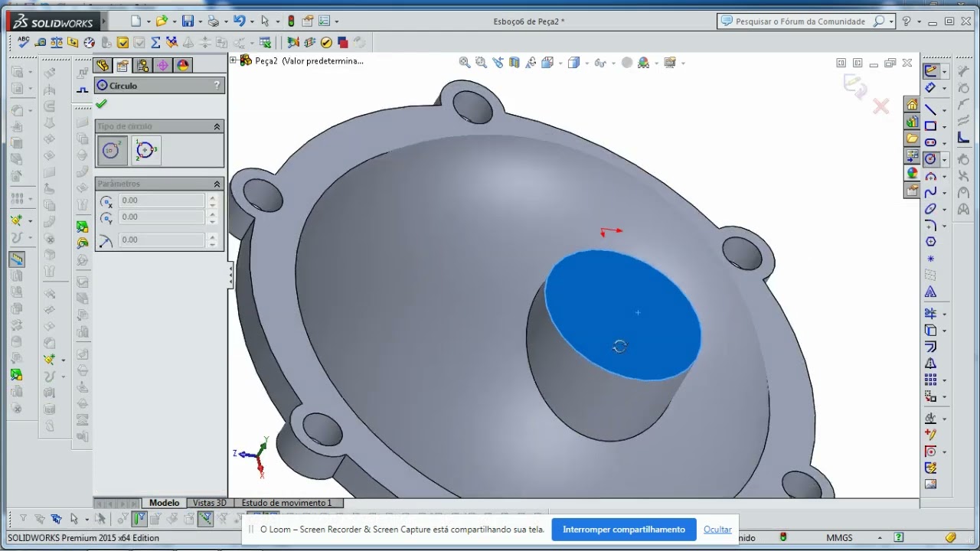The image size is (980, 551).
Task: Accept the circle with the green checkmark
Action: 101,104
